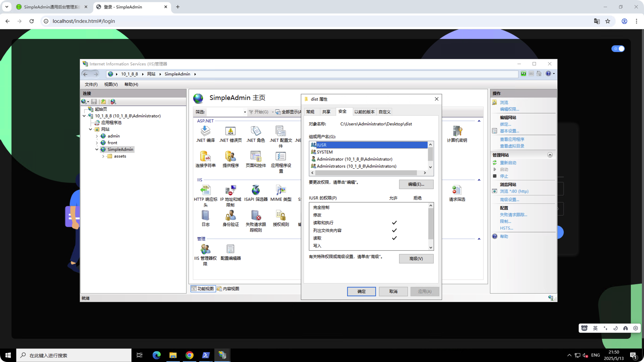Open the .NET 错误页 icon
The height and width of the screenshot is (362, 644).
click(230, 131)
